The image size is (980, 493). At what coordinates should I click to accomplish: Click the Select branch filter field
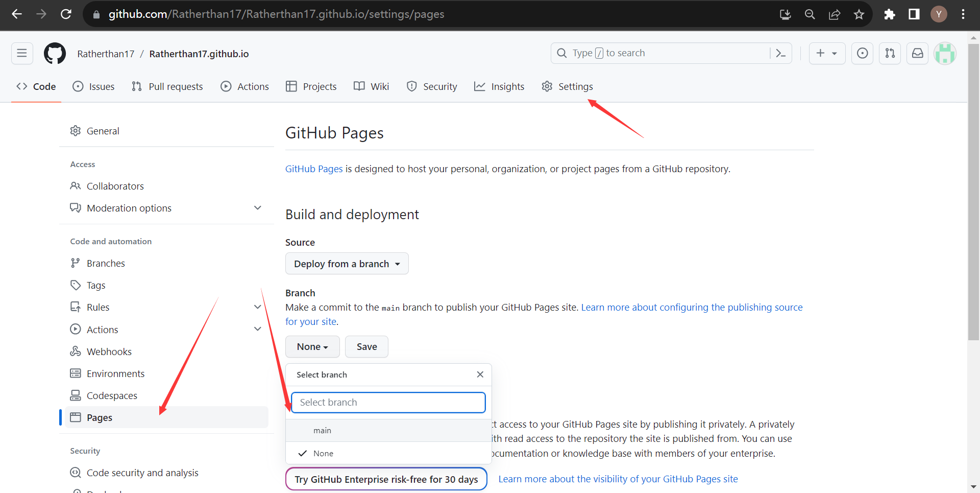click(388, 403)
